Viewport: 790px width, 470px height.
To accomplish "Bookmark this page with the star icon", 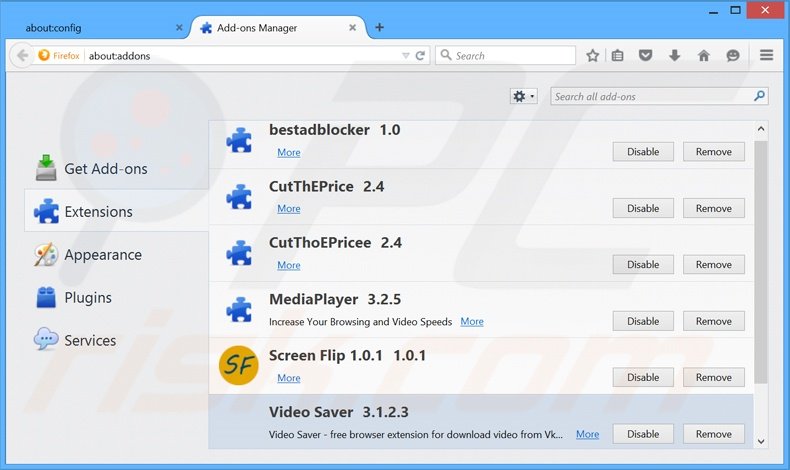I will tap(592, 55).
